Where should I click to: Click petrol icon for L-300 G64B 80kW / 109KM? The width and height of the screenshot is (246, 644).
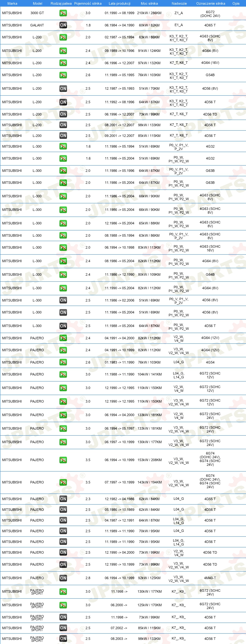tap(63, 274)
